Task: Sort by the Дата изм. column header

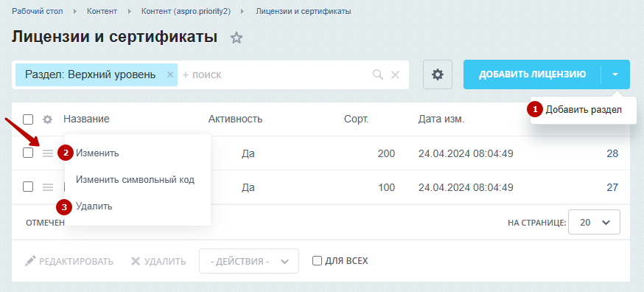Action: click(x=441, y=119)
